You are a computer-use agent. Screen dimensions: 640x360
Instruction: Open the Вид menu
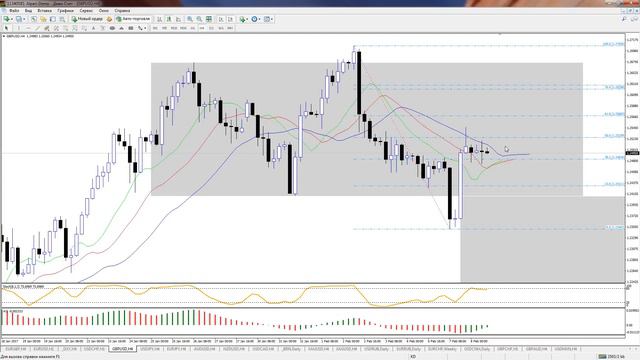[x=29, y=11]
